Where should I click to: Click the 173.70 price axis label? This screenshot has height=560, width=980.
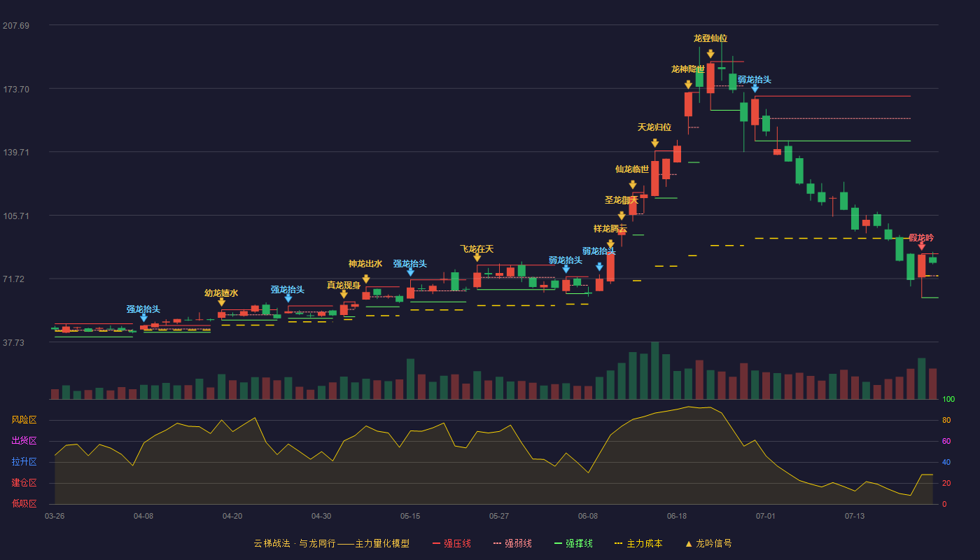click(x=16, y=90)
